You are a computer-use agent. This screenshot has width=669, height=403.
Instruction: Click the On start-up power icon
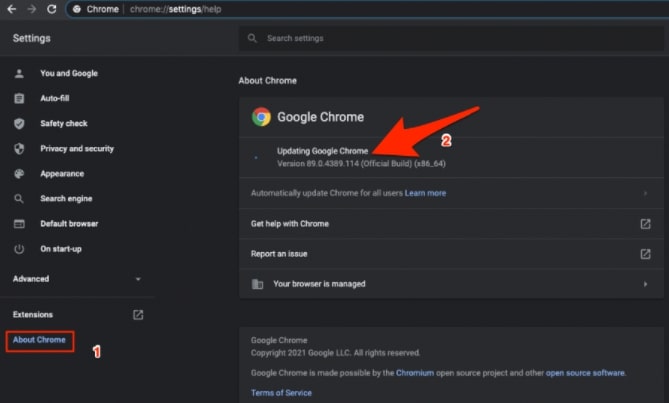[x=19, y=249]
